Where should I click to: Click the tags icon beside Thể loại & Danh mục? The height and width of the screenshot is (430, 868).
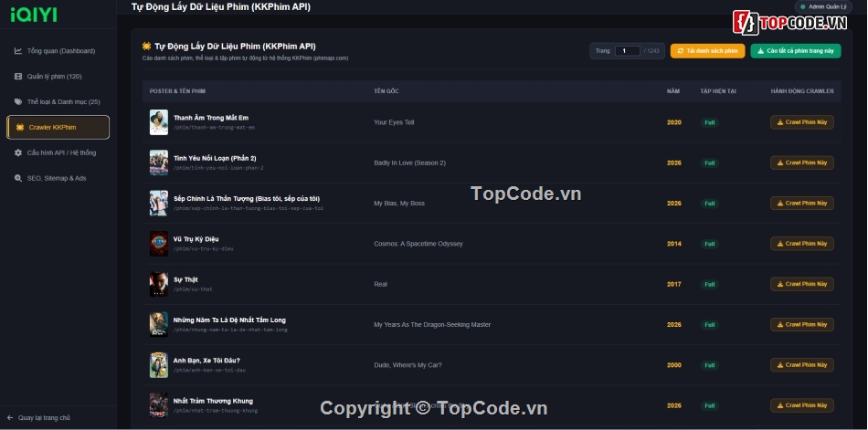pos(18,102)
